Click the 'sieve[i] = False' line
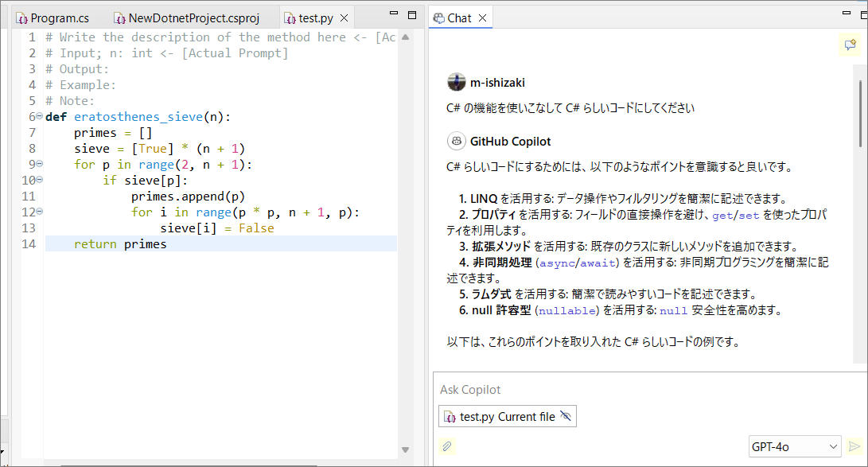The width and height of the screenshot is (868, 467). 217,228
